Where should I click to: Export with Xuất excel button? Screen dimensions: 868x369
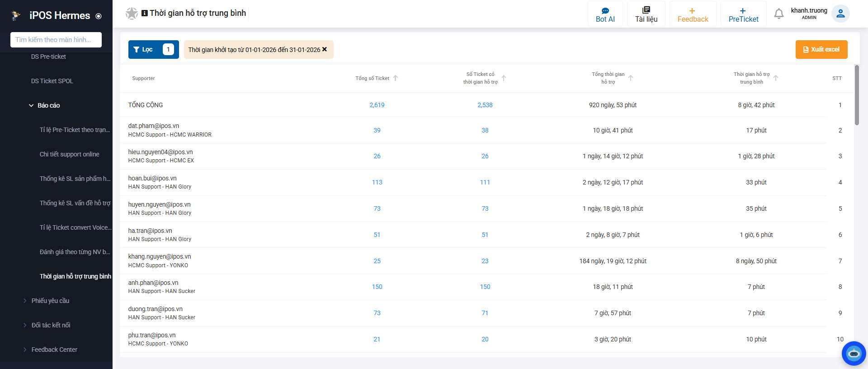click(x=821, y=49)
